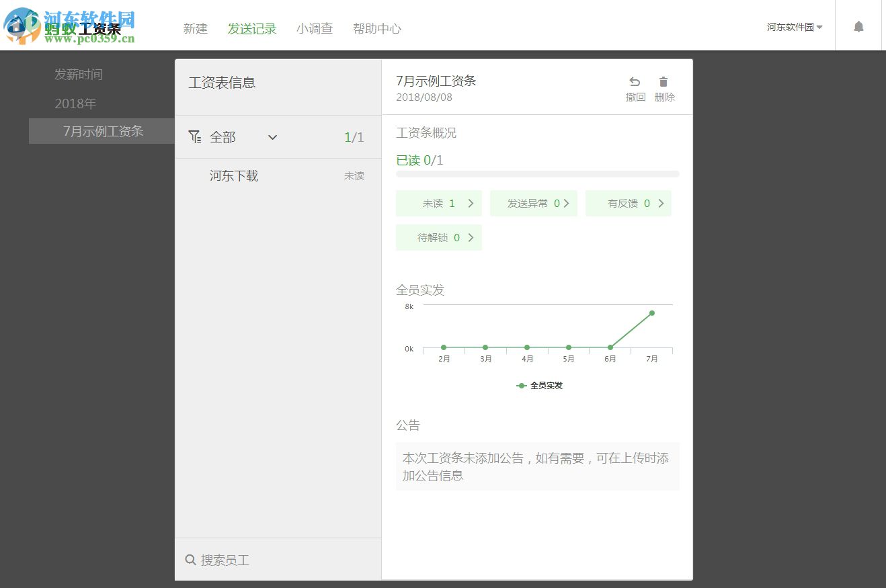Click the 全员实发 legend dot below chart
The width and height of the screenshot is (886, 588).
pos(522,386)
